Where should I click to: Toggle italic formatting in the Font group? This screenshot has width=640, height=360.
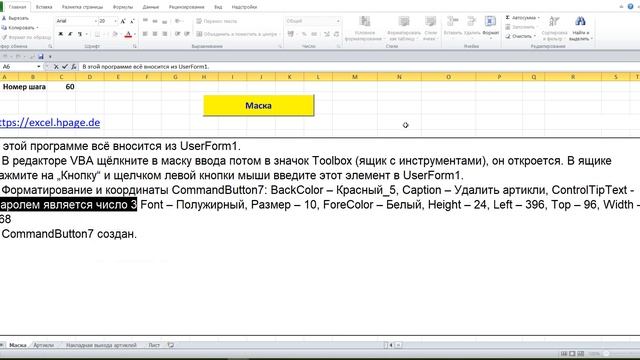point(70,34)
